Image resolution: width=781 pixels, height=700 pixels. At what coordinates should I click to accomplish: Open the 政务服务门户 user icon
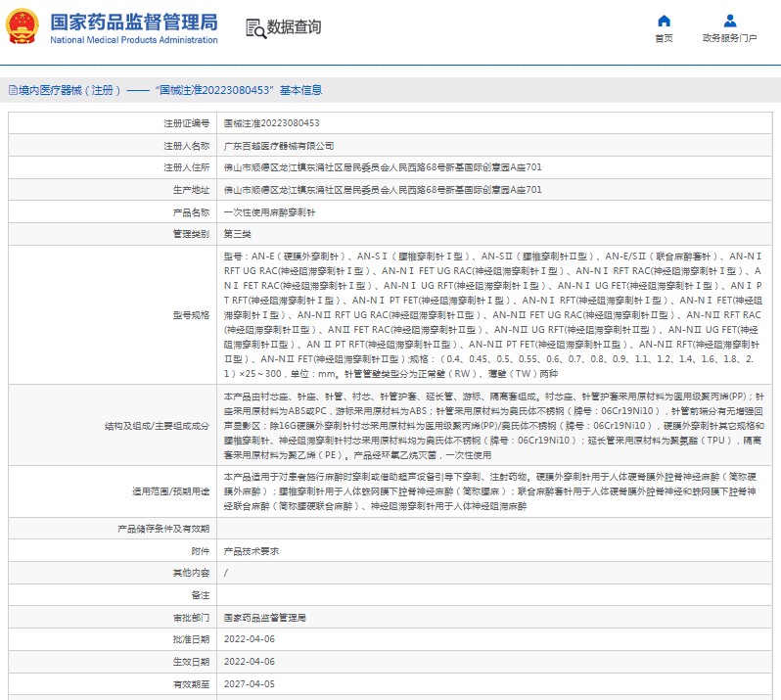(730, 21)
